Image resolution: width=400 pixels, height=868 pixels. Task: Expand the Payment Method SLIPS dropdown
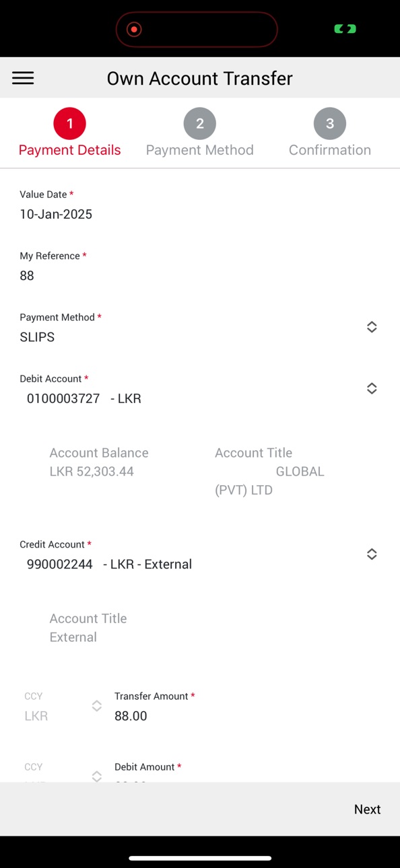pyautogui.click(x=372, y=327)
